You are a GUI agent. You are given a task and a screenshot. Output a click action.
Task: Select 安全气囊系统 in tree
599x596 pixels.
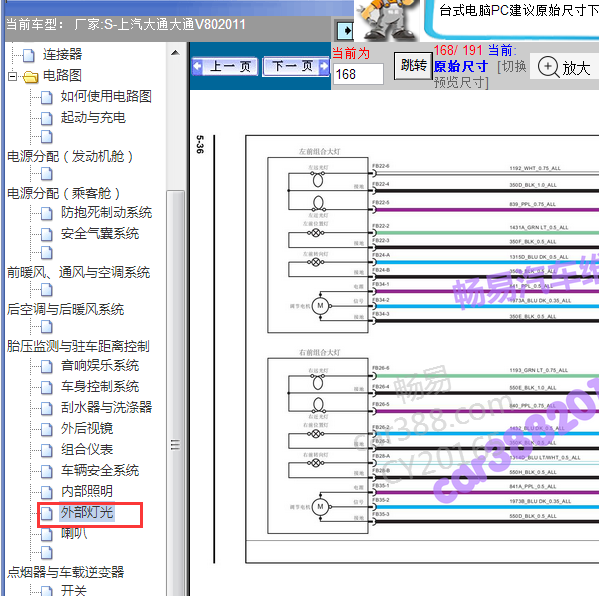pyautogui.click(x=100, y=233)
